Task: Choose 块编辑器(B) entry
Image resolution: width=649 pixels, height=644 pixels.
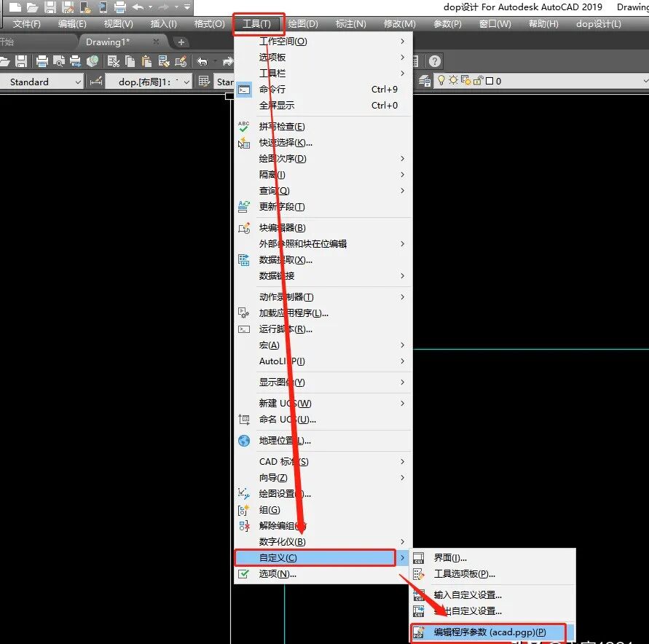Action: point(323,227)
